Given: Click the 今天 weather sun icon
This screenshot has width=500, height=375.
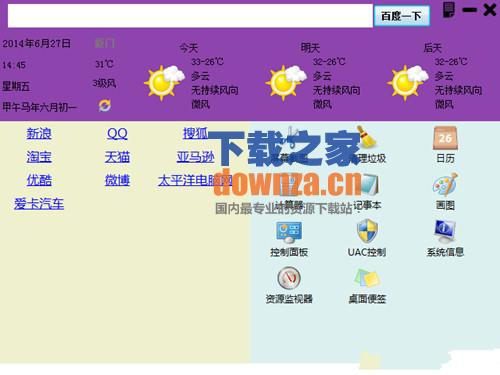Looking at the screenshot, I should 164,82.
